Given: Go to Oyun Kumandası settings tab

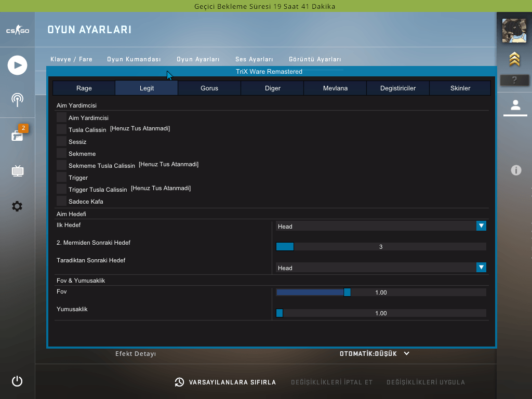Looking at the screenshot, I should pyautogui.click(x=134, y=59).
